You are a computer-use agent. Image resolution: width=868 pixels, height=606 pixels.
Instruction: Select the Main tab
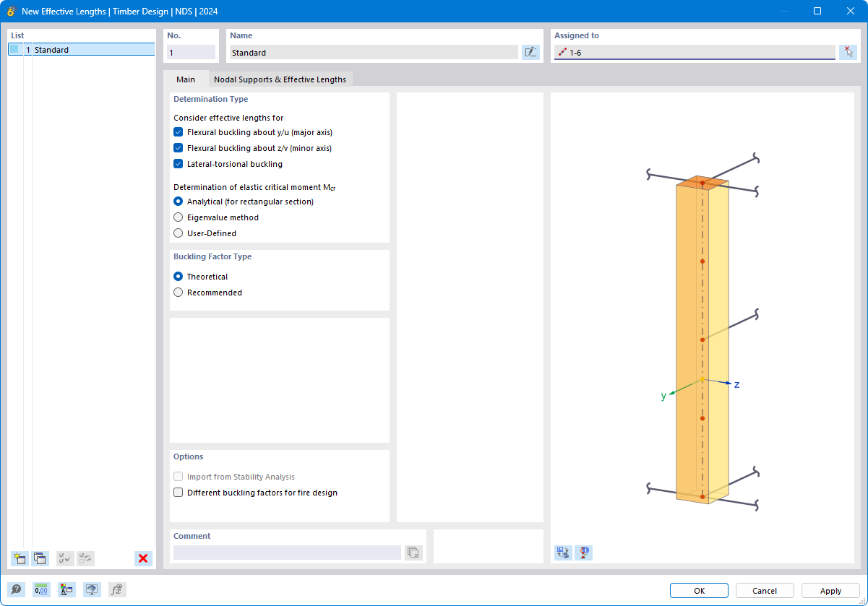(x=186, y=79)
